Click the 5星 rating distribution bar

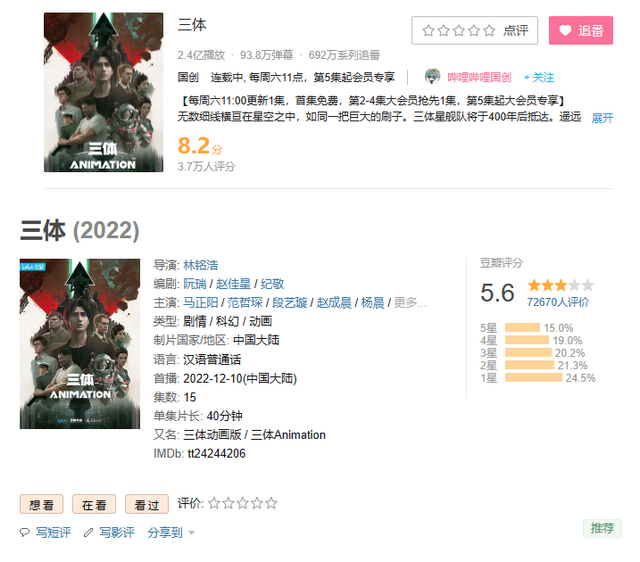[522, 327]
